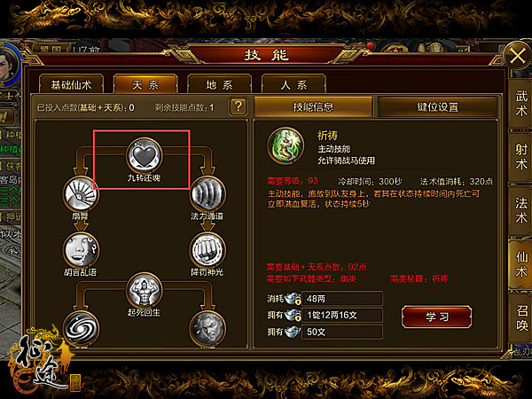Image resolution: width=532 pixels, height=399 pixels.
Task: Select the 法术 side category
Action: [520, 210]
